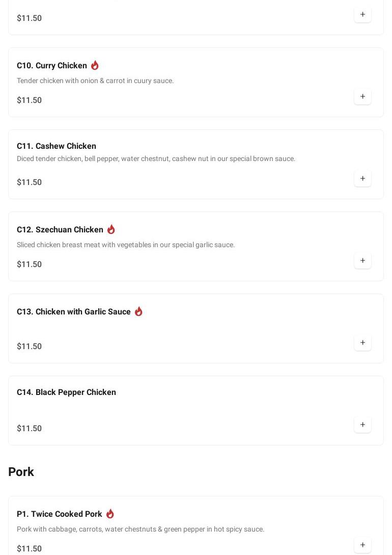Add C11 Cashew Chicken to order

362,178
